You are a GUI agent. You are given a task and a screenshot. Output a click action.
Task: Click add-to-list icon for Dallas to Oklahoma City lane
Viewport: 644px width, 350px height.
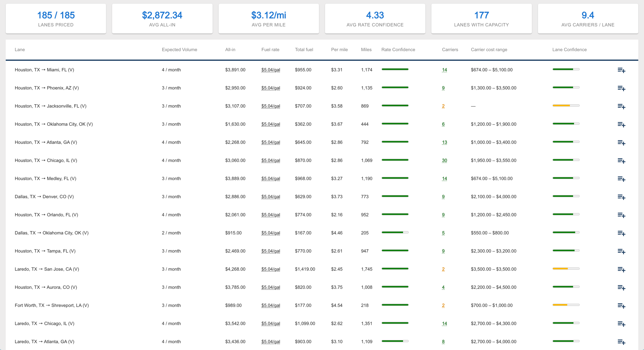(621, 233)
